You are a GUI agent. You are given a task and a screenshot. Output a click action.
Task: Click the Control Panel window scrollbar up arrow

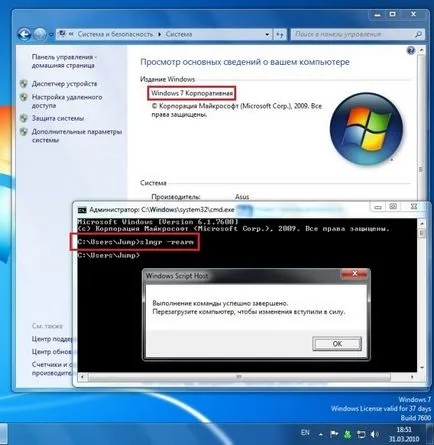pyautogui.click(x=422, y=50)
